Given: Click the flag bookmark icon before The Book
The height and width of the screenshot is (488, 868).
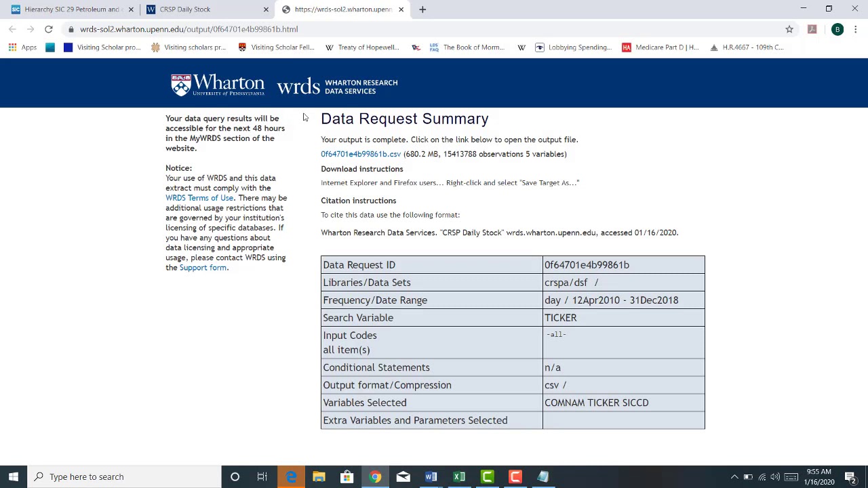Looking at the screenshot, I should pos(416,47).
